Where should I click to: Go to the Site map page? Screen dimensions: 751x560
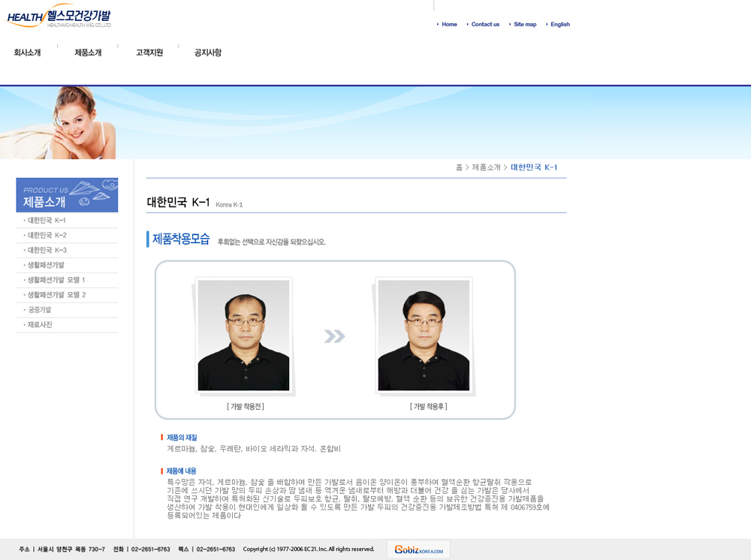(x=525, y=25)
